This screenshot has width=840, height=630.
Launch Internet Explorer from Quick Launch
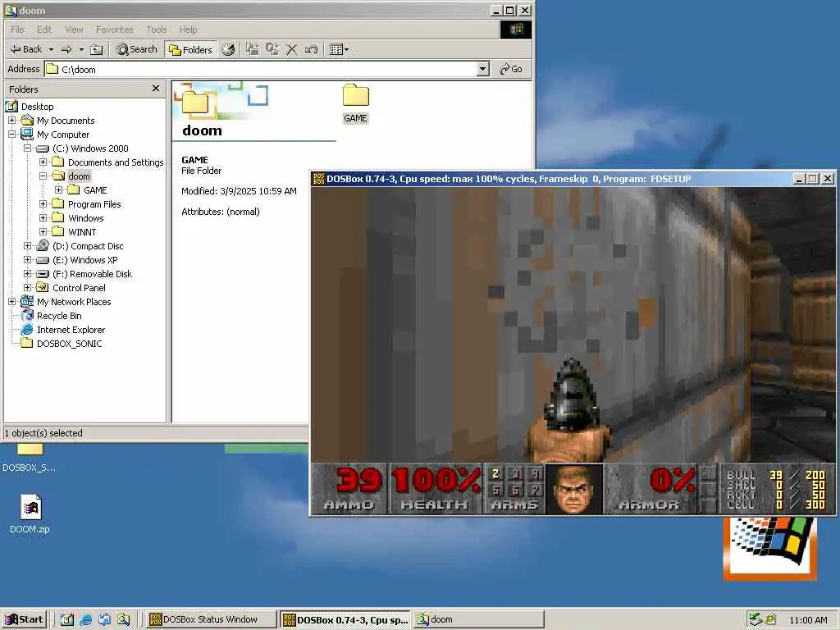click(85, 620)
